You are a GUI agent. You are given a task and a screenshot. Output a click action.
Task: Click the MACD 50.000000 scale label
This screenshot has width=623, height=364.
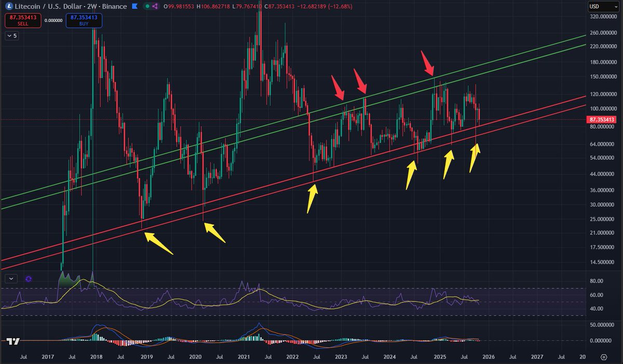pyautogui.click(x=602, y=325)
